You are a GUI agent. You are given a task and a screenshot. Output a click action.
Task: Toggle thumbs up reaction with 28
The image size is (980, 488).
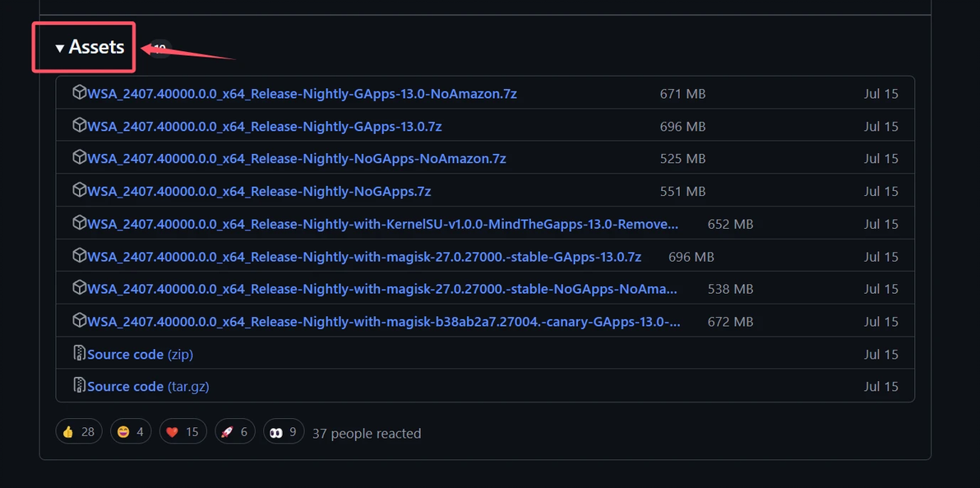pos(79,432)
